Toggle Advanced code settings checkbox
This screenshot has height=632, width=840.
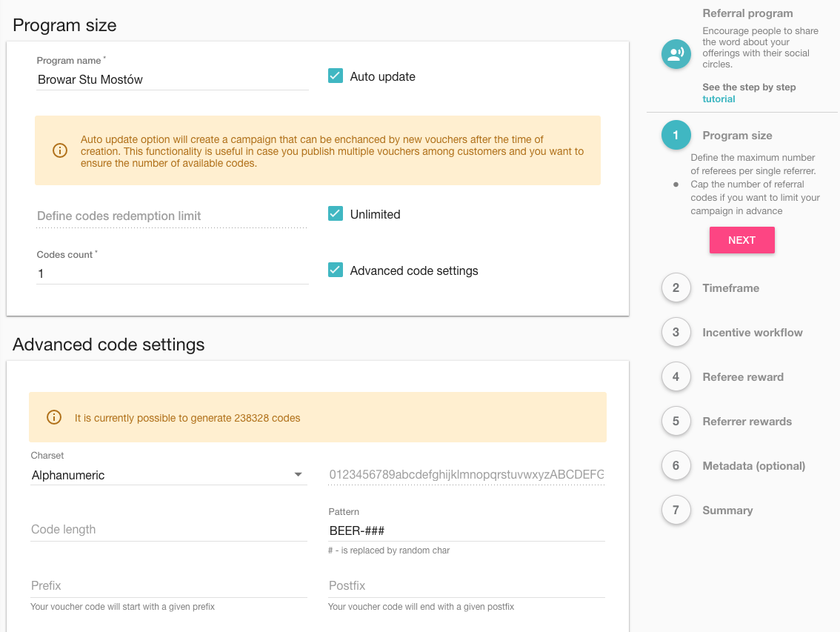tap(336, 270)
